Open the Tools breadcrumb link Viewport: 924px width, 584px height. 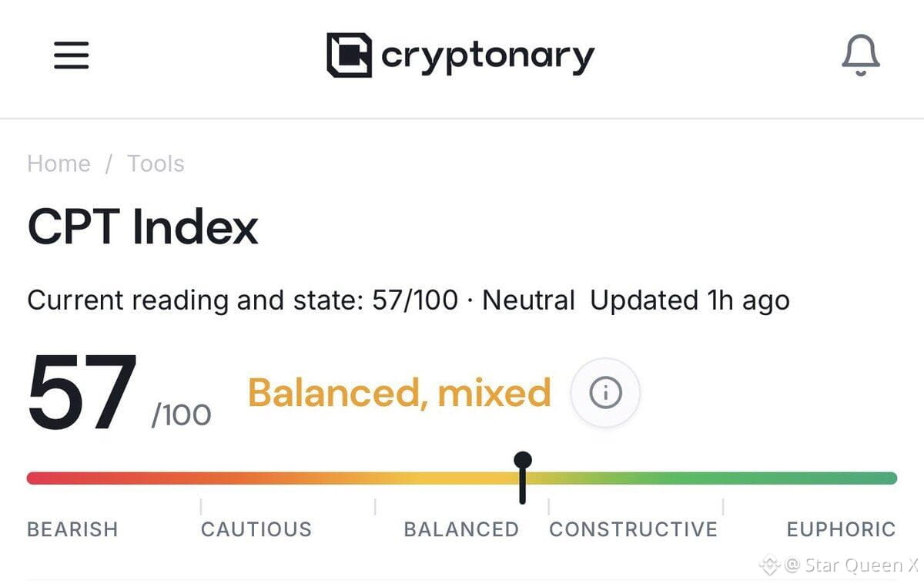156,163
